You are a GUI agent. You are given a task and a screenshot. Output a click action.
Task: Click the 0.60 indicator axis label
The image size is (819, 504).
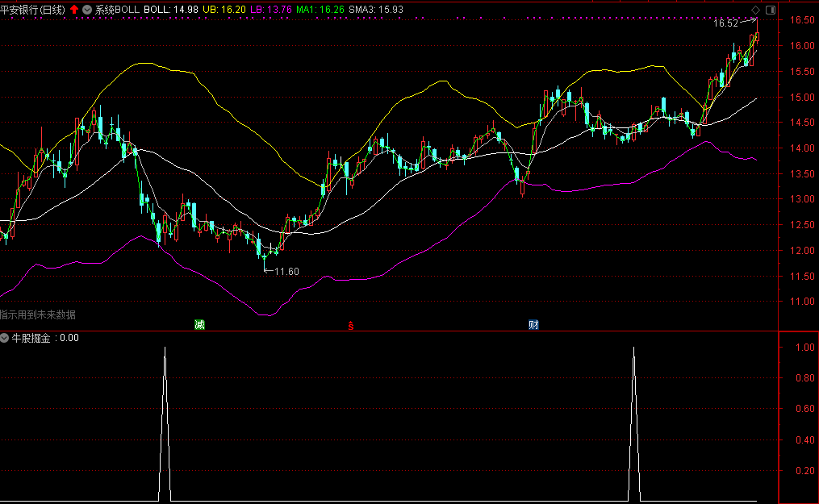click(x=805, y=409)
